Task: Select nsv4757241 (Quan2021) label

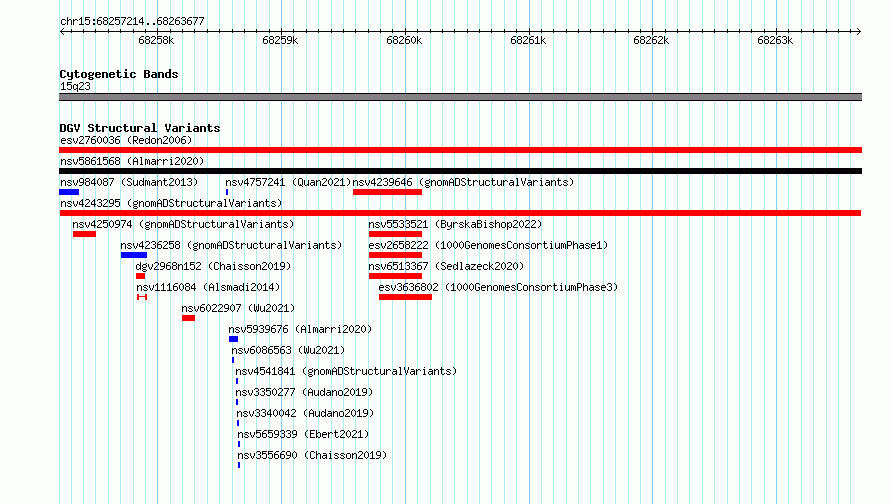Action: pyautogui.click(x=288, y=182)
